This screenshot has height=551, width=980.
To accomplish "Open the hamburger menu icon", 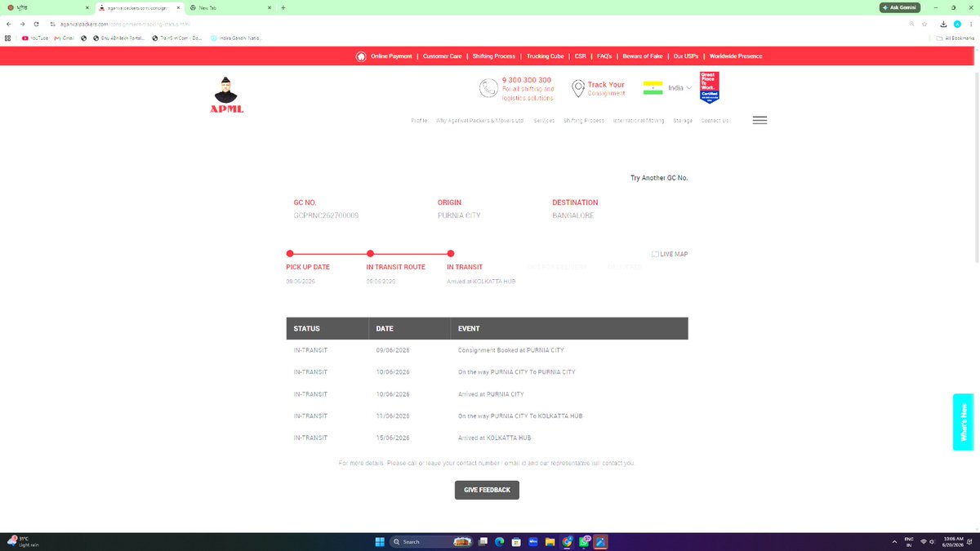I will (x=759, y=120).
